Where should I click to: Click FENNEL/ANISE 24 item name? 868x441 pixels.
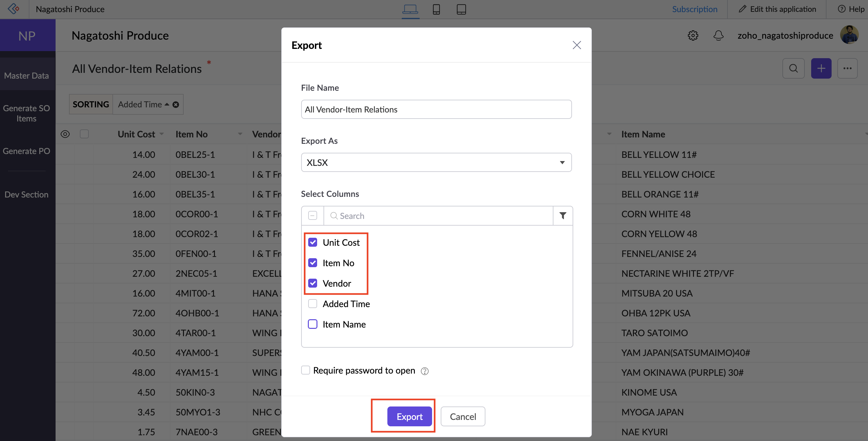pos(659,253)
